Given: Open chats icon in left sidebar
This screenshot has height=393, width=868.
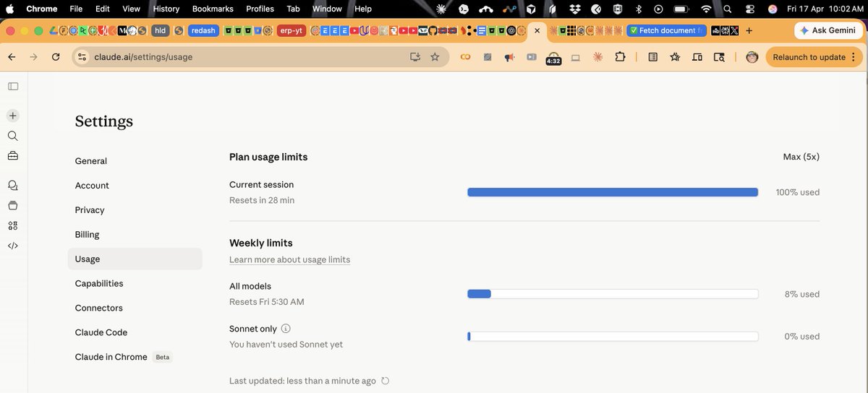Looking at the screenshot, I should coord(13,186).
